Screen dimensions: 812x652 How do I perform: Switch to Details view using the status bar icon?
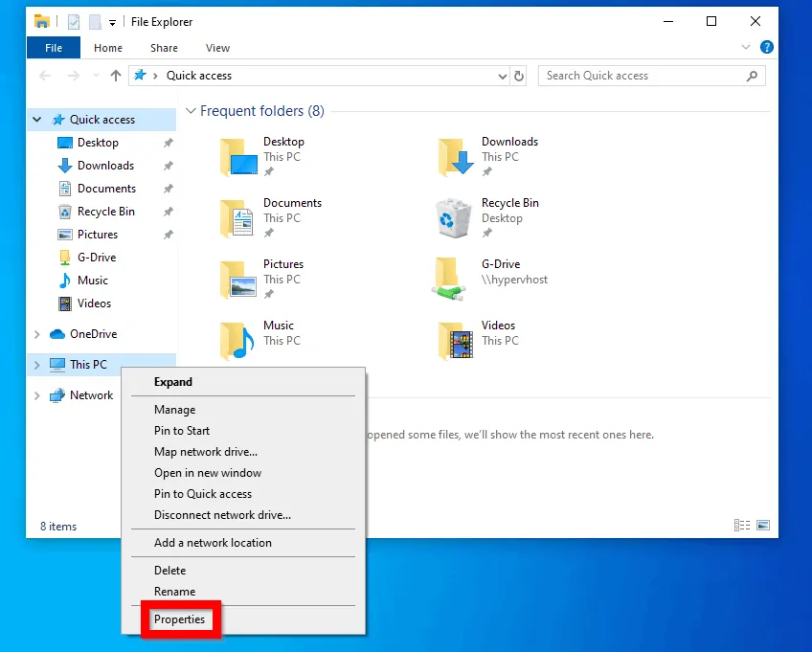742,525
